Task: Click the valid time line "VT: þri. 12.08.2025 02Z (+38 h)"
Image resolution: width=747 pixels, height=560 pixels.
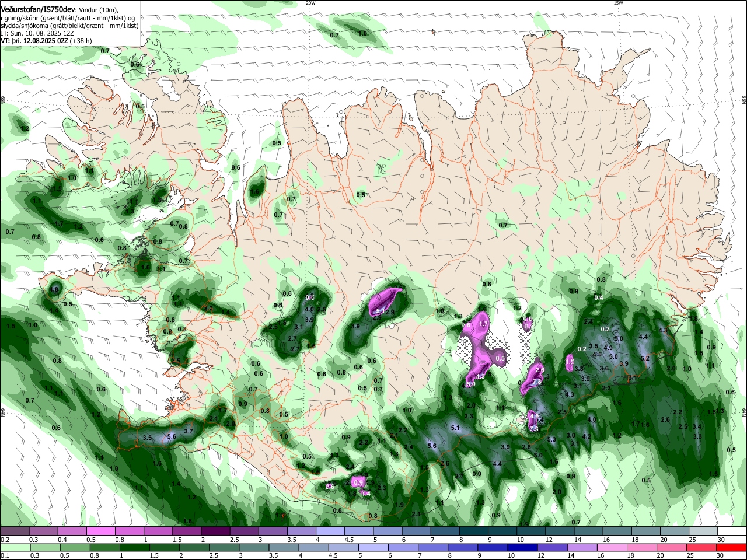Action: [47, 41]
